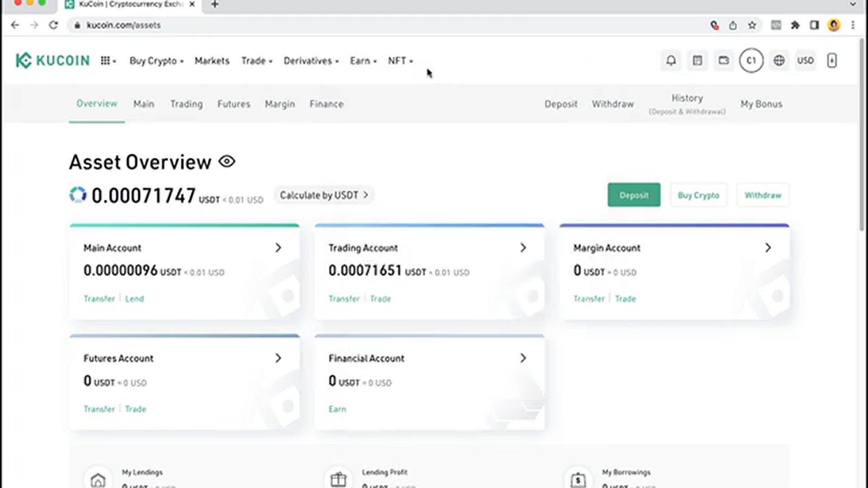Switch to the Futures tab
Screen dimensions: 868x488
click(234, 104)
